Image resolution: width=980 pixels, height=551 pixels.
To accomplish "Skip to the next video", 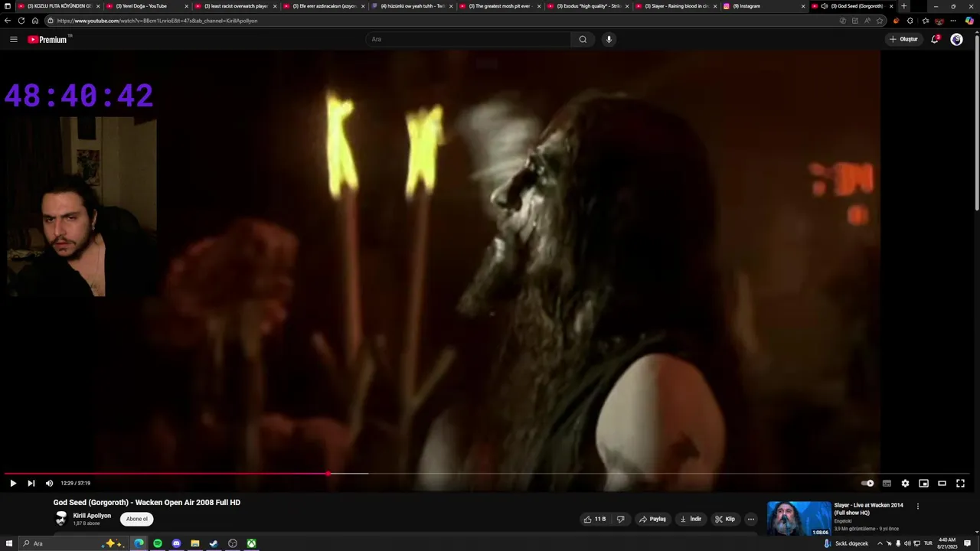I will click(31, 483).
